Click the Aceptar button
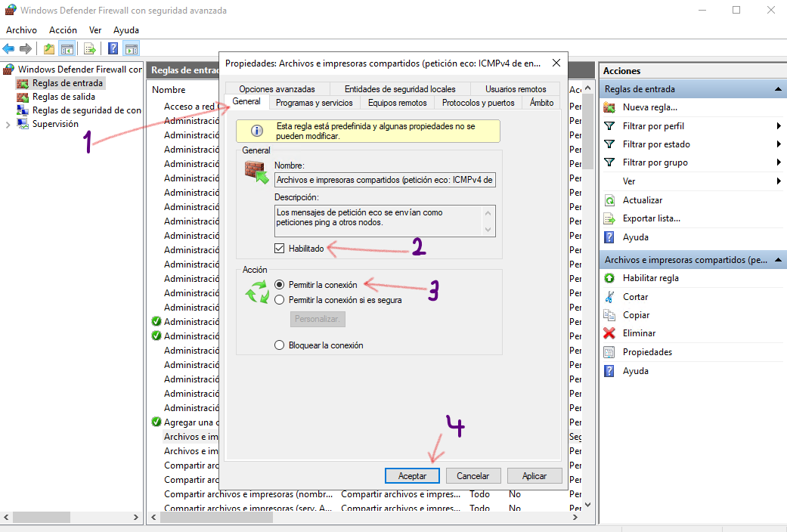 pos(412,476)
